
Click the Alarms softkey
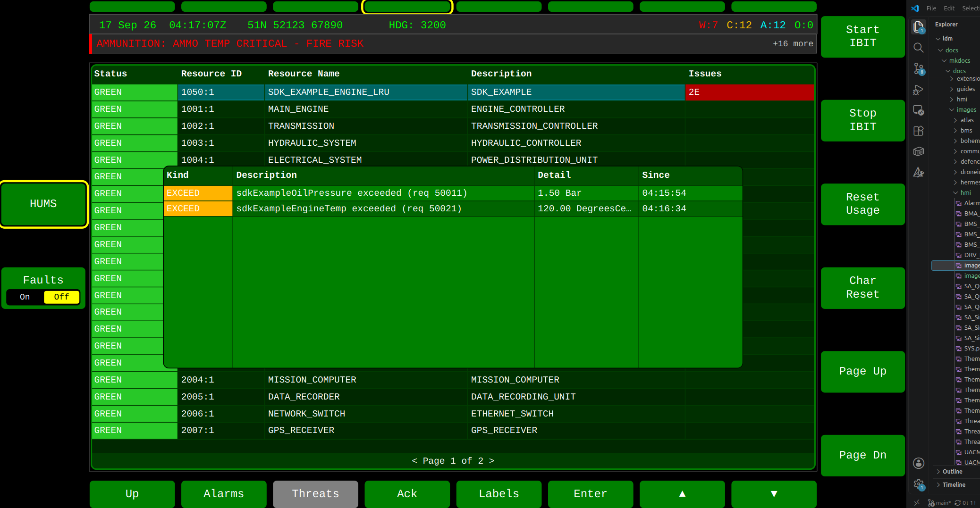point(224,494)
